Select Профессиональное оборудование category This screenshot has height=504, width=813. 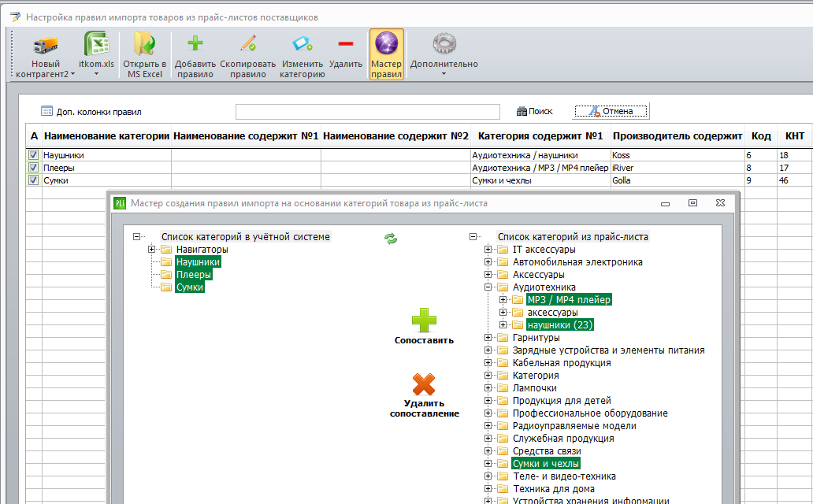590,413
